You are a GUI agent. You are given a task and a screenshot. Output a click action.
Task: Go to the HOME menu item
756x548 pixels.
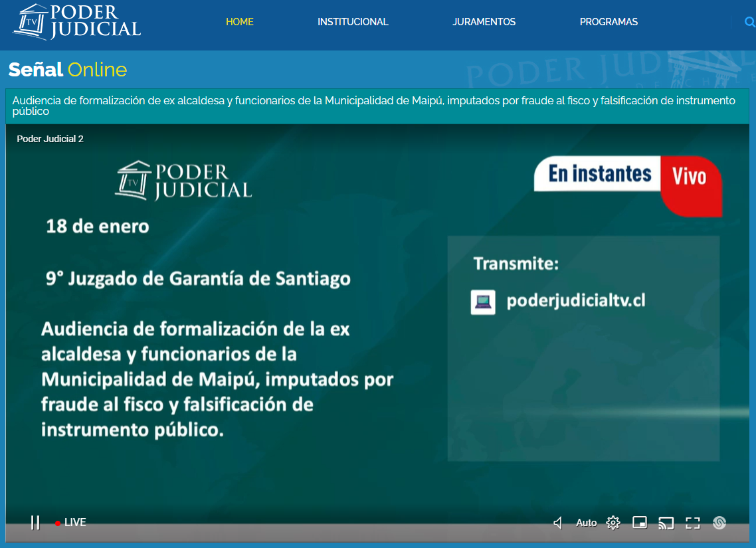[240, 22]
